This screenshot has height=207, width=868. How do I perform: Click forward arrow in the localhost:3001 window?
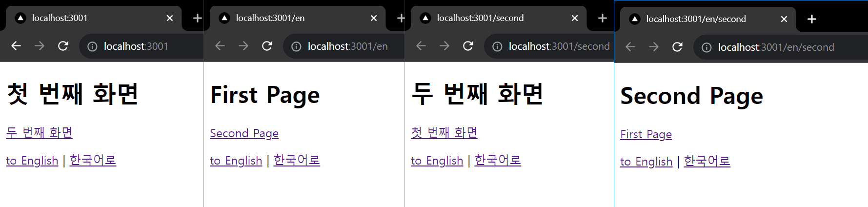(40, 46)
